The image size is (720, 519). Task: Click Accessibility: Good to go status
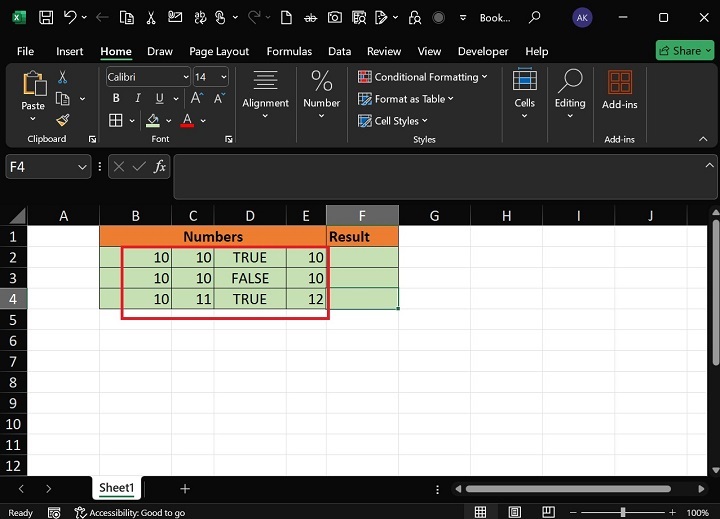pyautogui.click(x=129, y=512)
